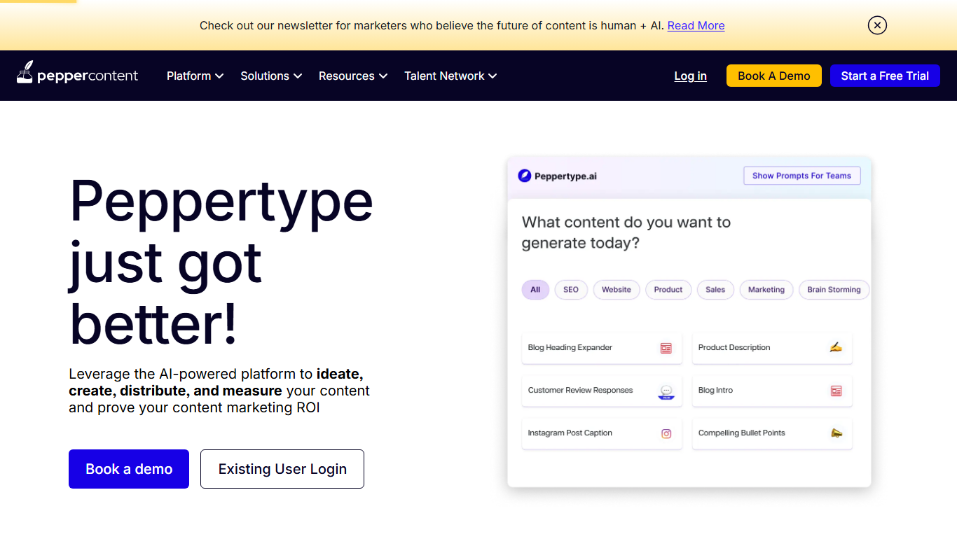
Task: Select the Brain Storming category filter
Action: (x=834, y=290)
